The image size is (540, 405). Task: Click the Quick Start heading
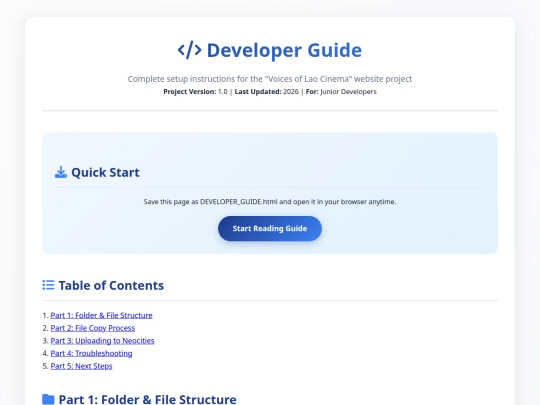(105, 172)
